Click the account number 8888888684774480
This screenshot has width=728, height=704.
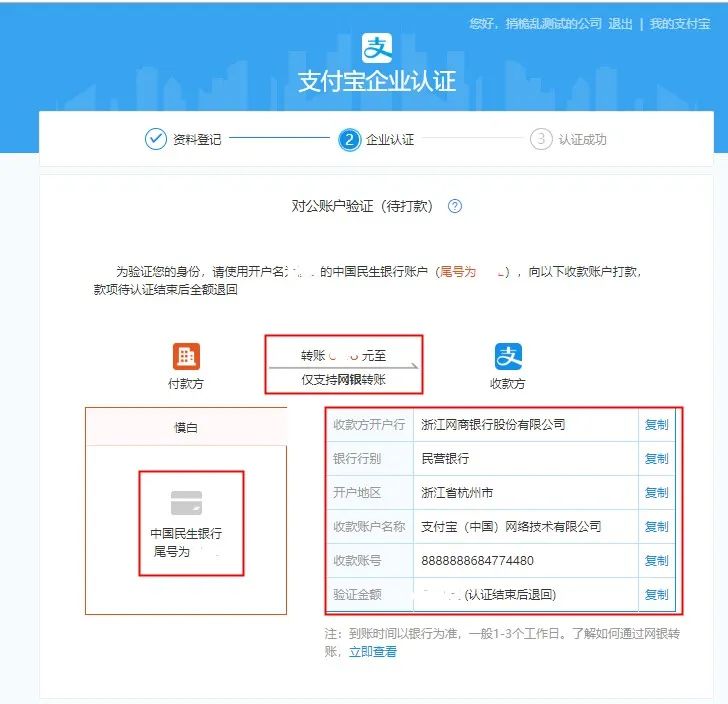point(478,560)
